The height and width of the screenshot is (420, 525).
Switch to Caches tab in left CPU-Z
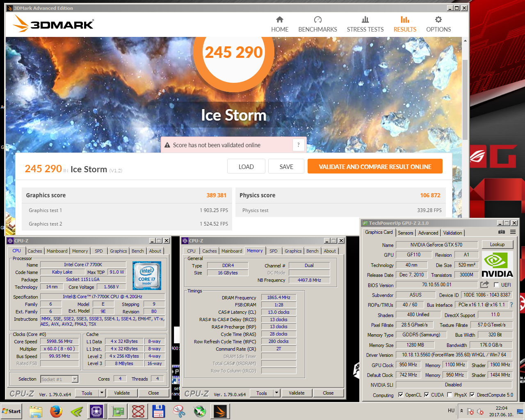(x=35, y=251)
